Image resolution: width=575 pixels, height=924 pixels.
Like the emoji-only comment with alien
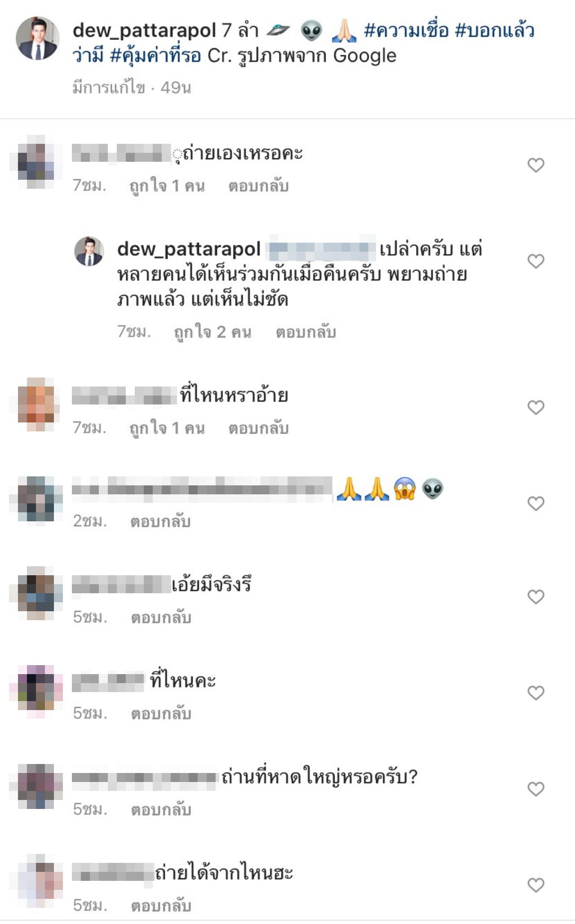pyautogui.click(x=535, y=503)
